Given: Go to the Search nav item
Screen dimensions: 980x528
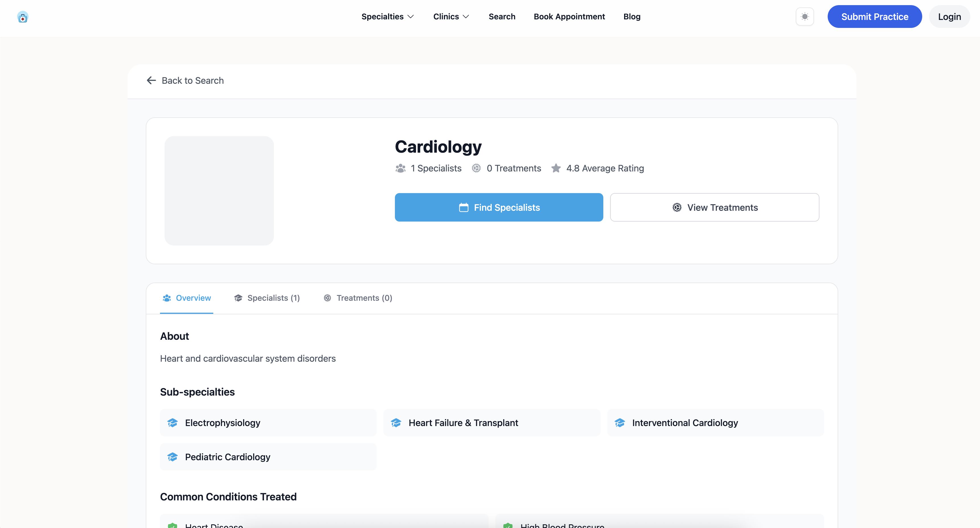Looking at the screenshot, I should [502, 17].
